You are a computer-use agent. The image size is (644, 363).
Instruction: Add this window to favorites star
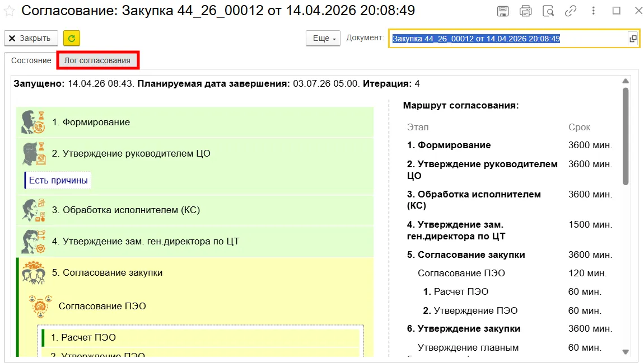point(10,11)
